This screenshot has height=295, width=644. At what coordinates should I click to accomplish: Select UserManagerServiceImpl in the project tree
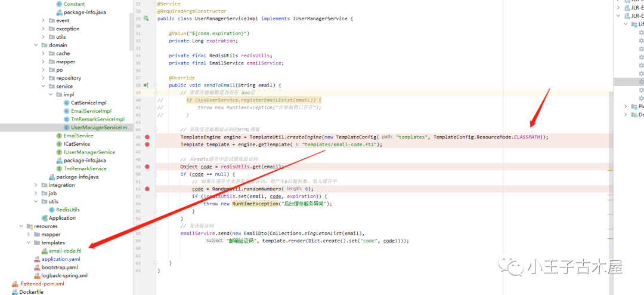click(x=98, y=127)
